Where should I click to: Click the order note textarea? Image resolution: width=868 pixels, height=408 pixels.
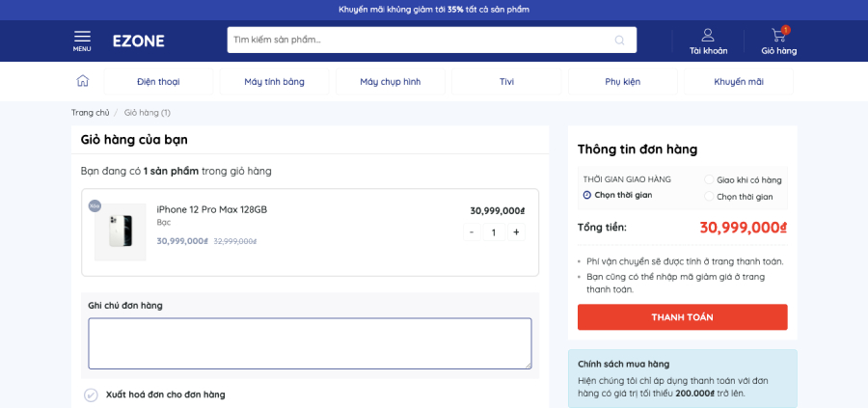tap(310, 343)
